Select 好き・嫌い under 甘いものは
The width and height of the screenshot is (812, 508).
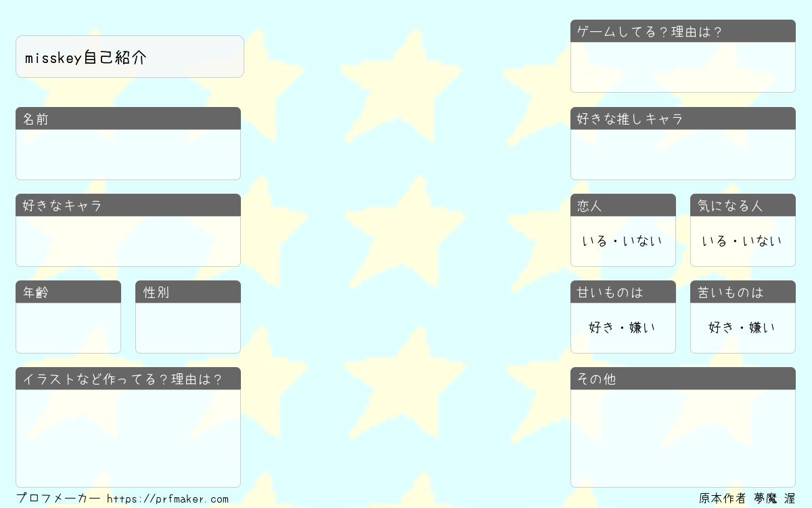(623, 328)
